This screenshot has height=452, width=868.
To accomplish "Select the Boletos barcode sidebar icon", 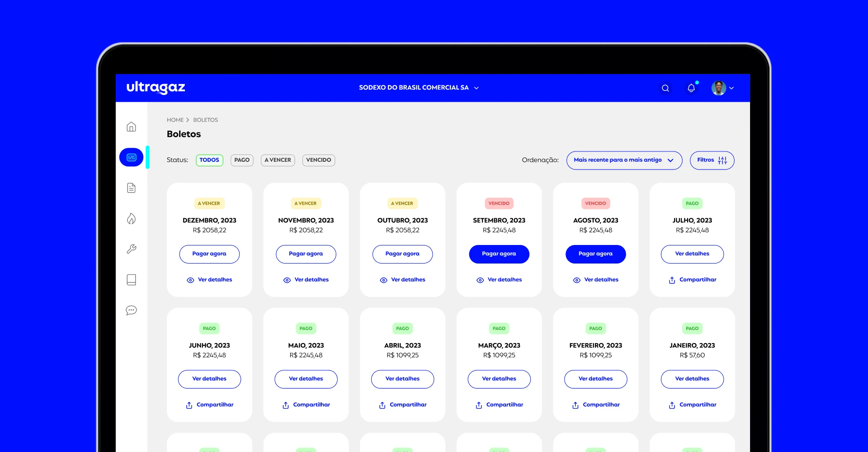I will coord(132,157).
